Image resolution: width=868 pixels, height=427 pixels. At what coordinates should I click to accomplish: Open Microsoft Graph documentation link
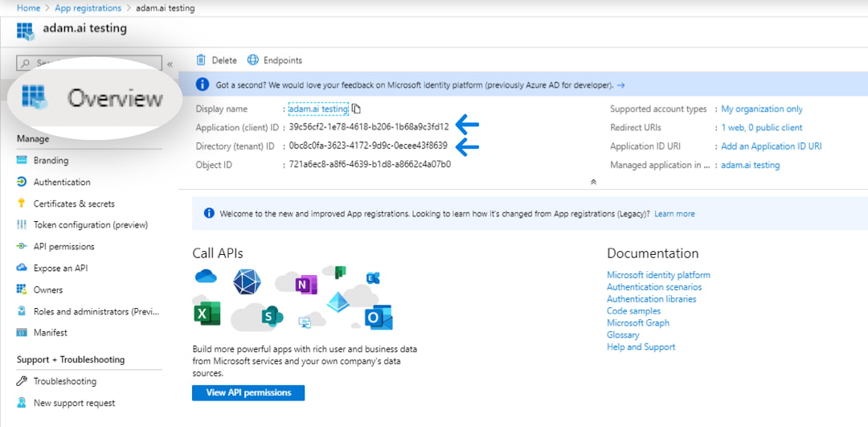coord(637,323)
